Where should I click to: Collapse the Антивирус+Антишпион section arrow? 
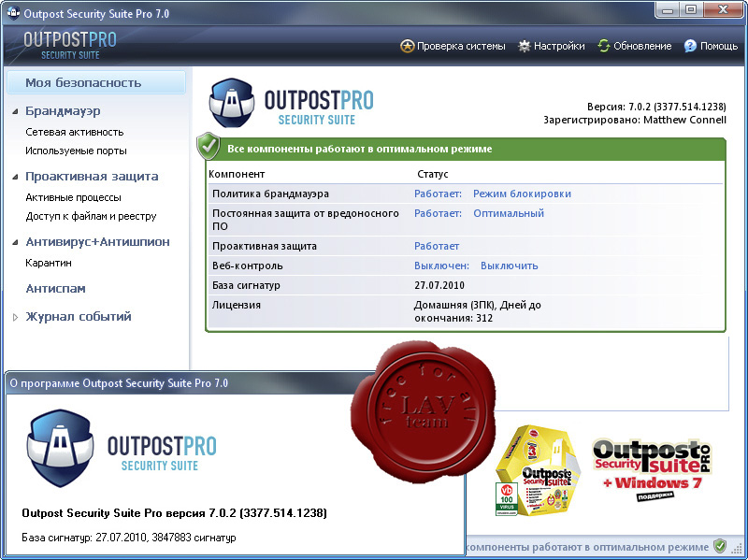coord(15,242)
